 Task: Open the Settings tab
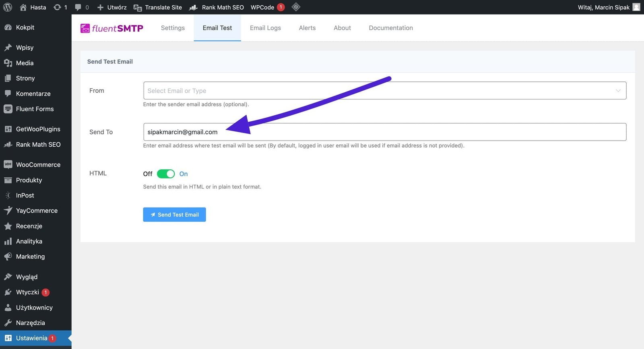pyautogui.click(x=173, y=28)
